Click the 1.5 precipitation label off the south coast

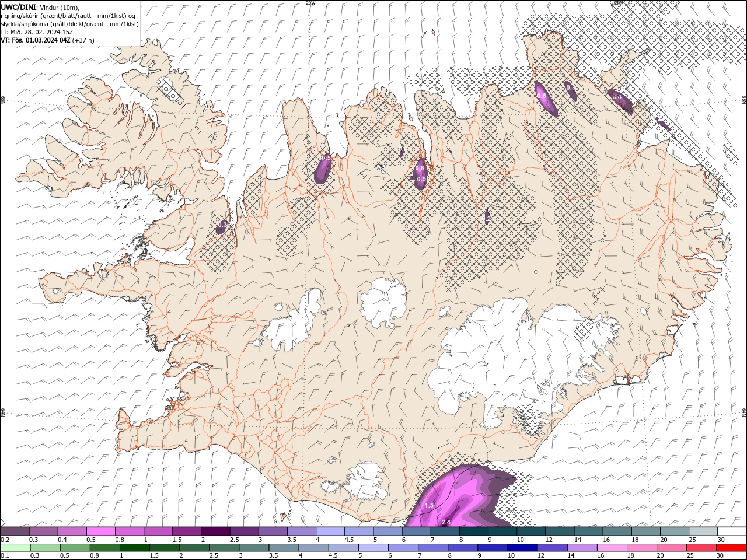429,505
